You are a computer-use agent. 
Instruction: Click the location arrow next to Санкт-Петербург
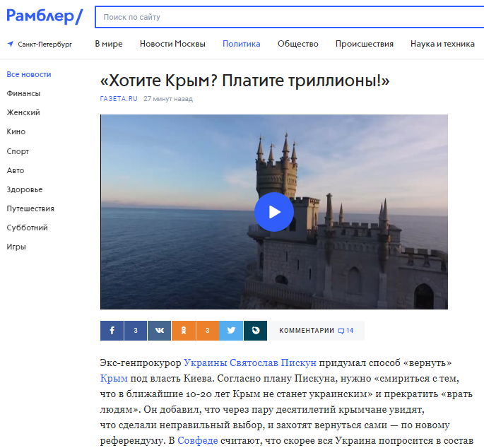11,44
